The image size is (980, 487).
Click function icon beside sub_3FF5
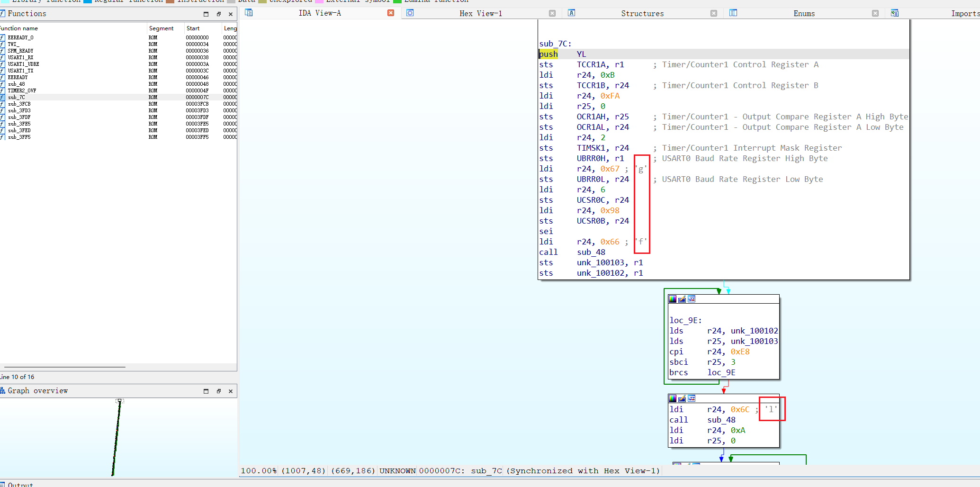point(2,137)
